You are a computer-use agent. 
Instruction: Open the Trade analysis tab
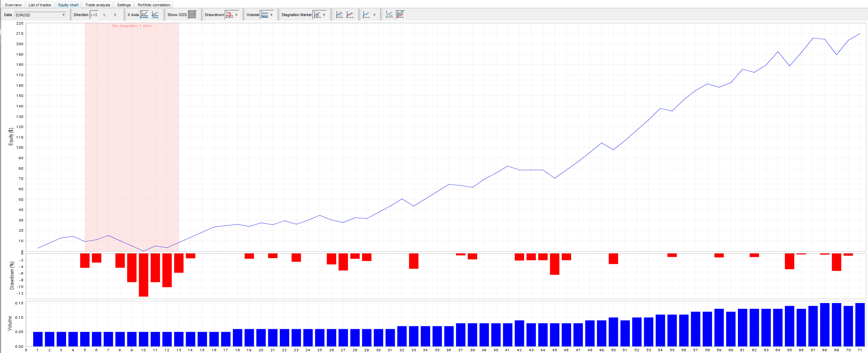click(98, 5)
